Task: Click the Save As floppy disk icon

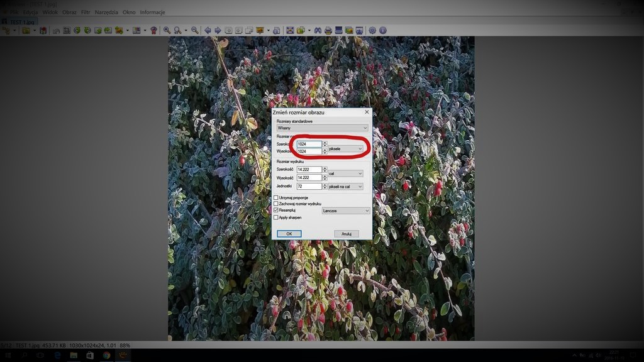Action: (x=43, y=30)
